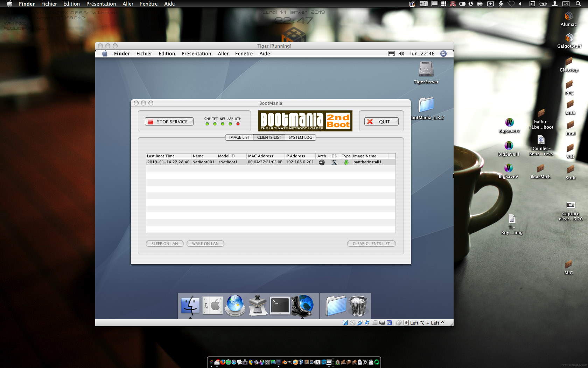
Task: Click the SLEEP ON LAN button
Action: tap(164, 244)
